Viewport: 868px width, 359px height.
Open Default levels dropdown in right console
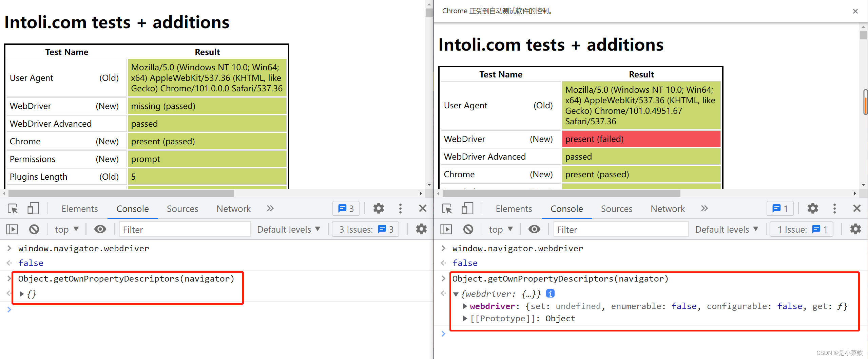[727, 230]
